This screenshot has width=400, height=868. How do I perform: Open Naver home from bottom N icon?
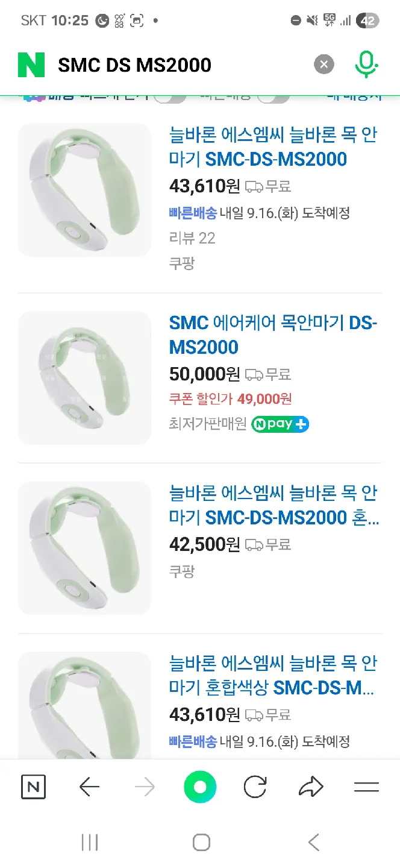tap(33, 787)
